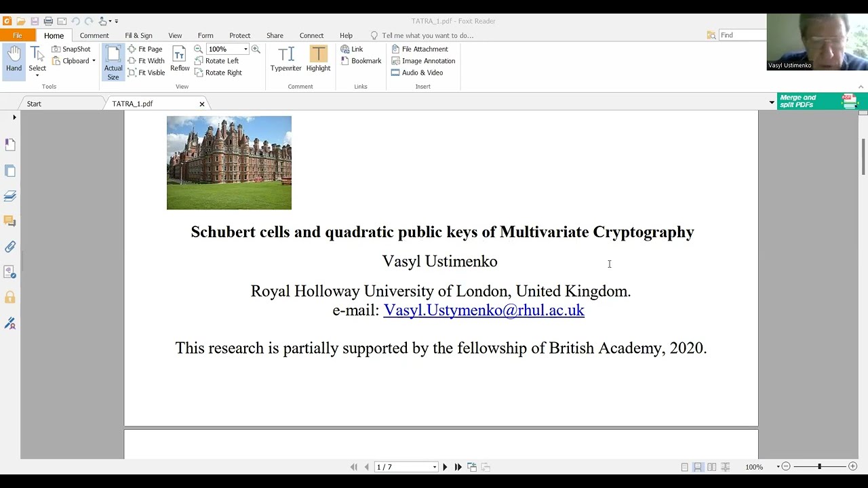This screenshot has width=868, height=488.
Task: Open the 100% zoom level dropdown
Action: 245,49
